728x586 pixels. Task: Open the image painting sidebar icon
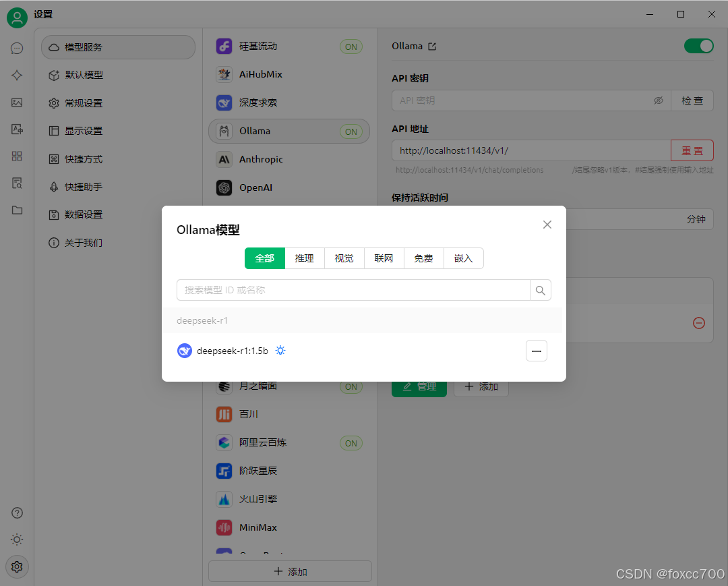pyautogui.click(x=17, y=102)
